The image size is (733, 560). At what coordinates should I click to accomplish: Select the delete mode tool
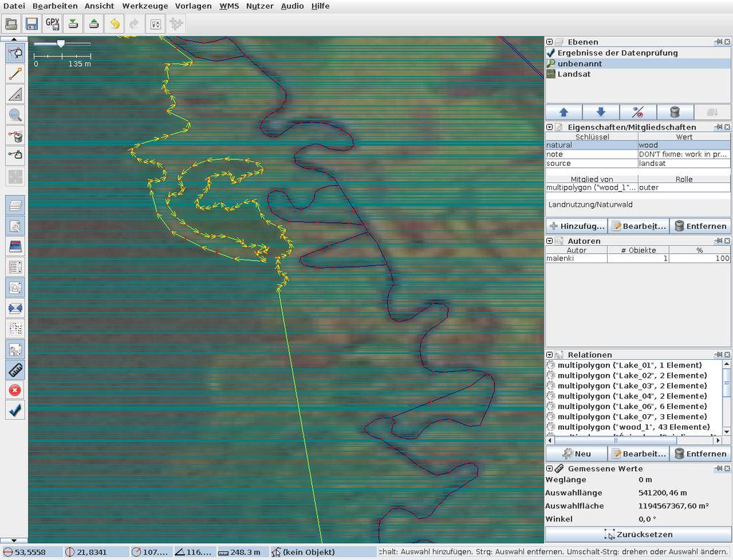pyautogui.click(x=15, y=135)
